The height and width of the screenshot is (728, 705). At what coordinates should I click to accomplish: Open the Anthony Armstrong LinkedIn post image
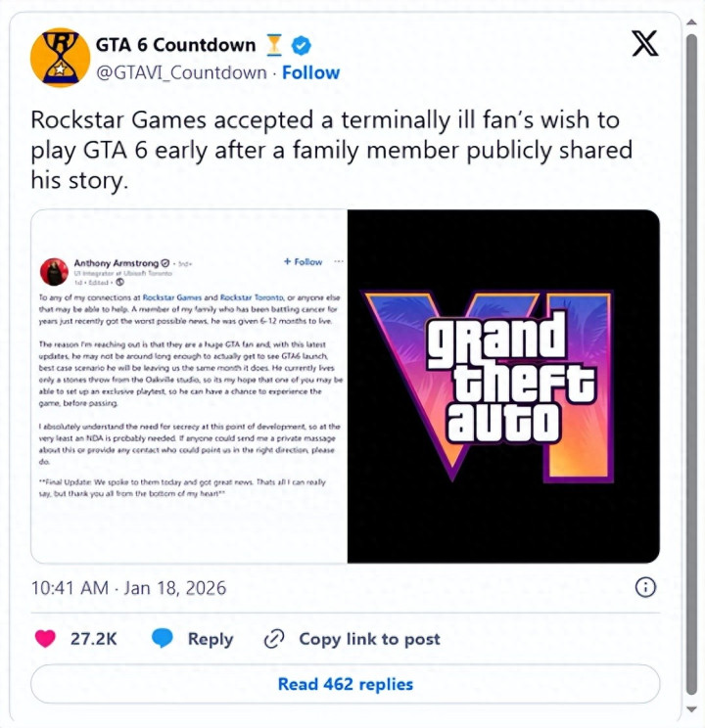(189, 387)
